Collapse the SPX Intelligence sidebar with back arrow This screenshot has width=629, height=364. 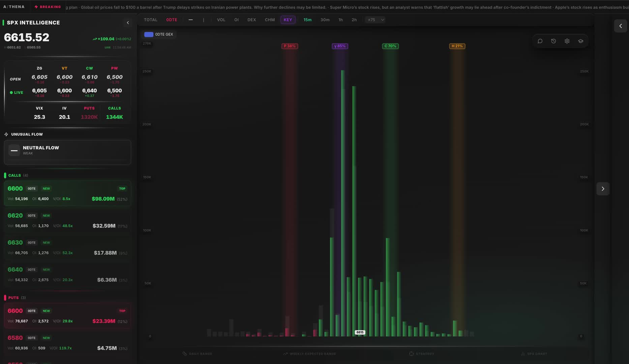click(127, 23)
